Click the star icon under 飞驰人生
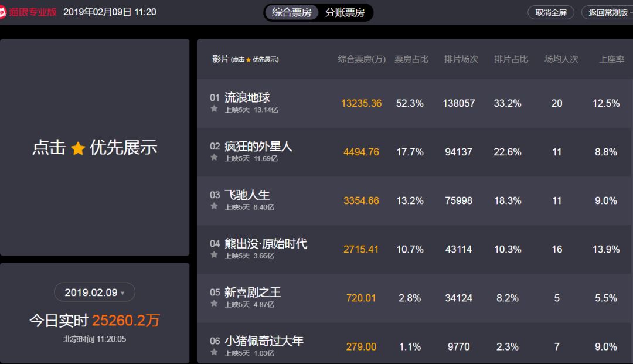This screenshot has height=364, width=633. pyautogui.click(x=215, y=206)
